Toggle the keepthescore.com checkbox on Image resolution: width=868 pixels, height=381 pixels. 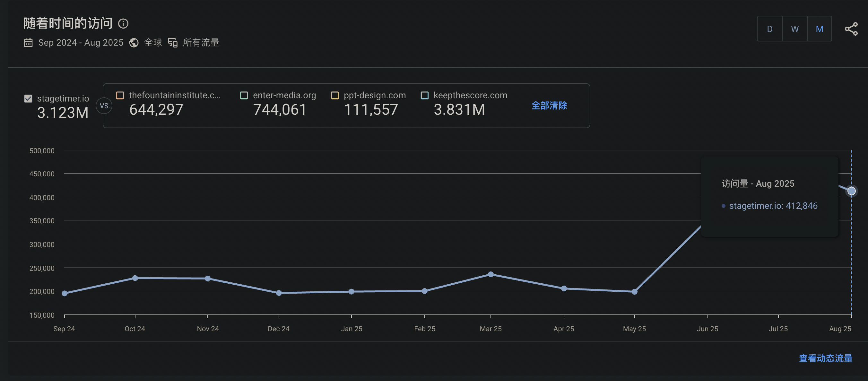tap(425, 95)
